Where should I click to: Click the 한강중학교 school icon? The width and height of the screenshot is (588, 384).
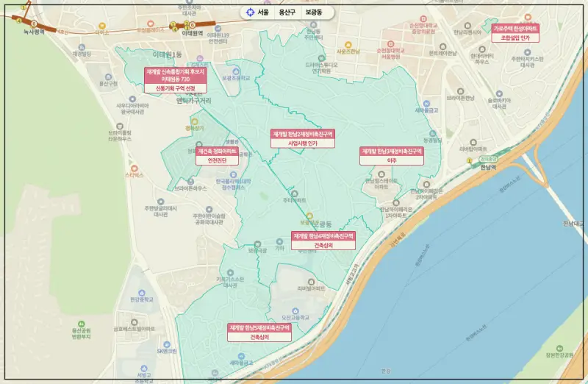[x=142, y=293]
